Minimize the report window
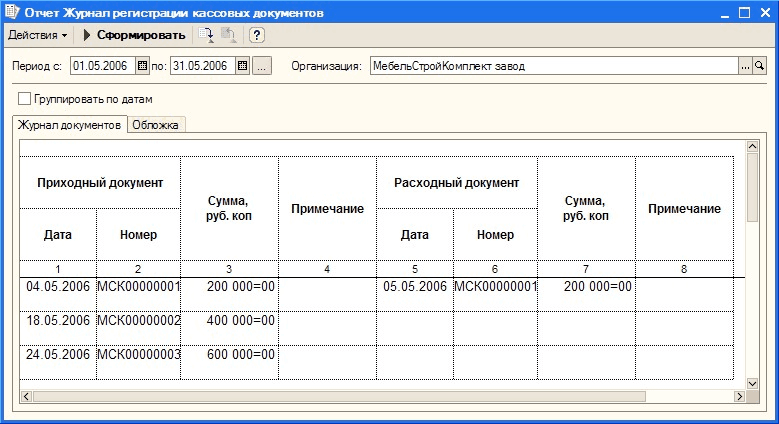Image resolution: width=779 pixels, height=424 pixels. [x=725, y=13]
